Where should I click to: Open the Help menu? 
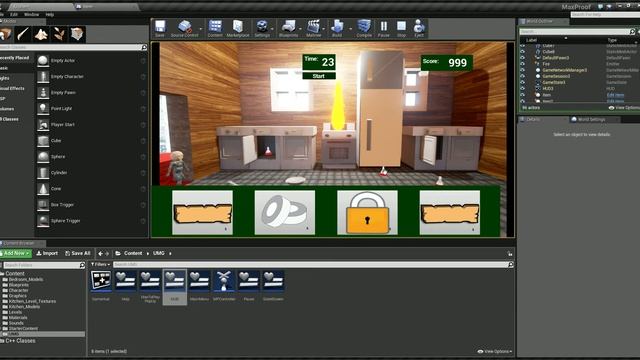50,14
